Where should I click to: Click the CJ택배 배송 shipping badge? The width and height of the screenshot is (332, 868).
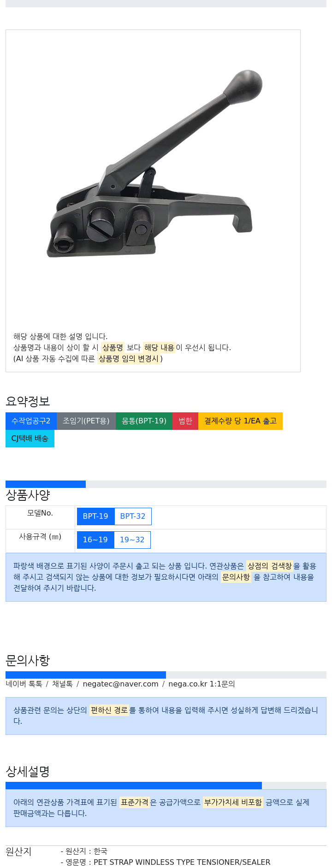point(30,439)
